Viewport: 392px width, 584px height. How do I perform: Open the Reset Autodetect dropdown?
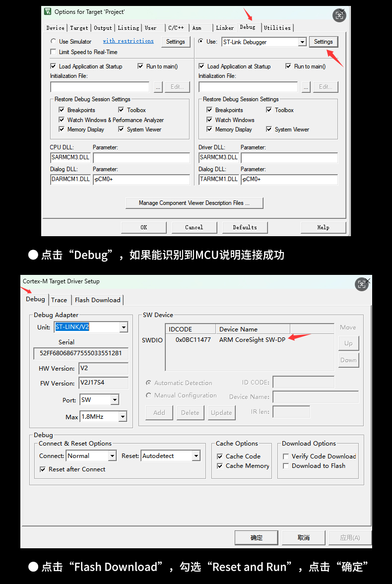tap(196, 456)
